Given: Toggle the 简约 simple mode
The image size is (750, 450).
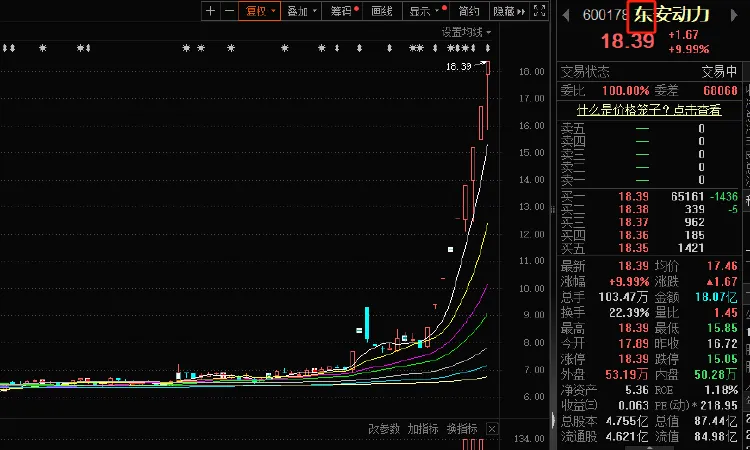Looking at the screenshot, I should 468,12.
